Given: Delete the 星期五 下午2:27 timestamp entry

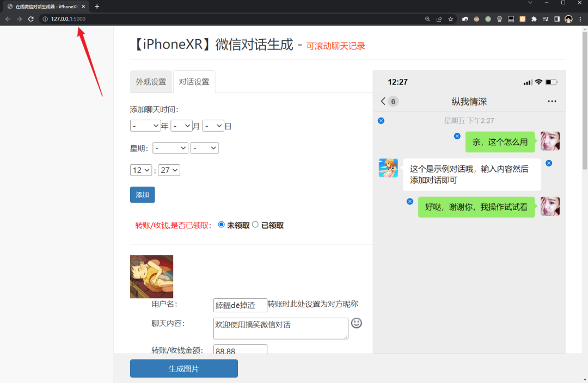Looking at the screenshot, I should [381, 121].
